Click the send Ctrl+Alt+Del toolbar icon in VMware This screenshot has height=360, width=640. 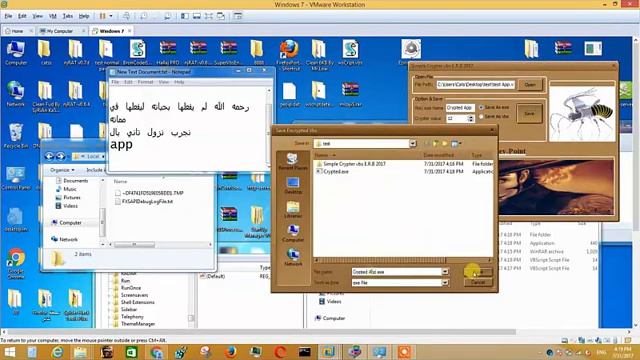[127, 16]
